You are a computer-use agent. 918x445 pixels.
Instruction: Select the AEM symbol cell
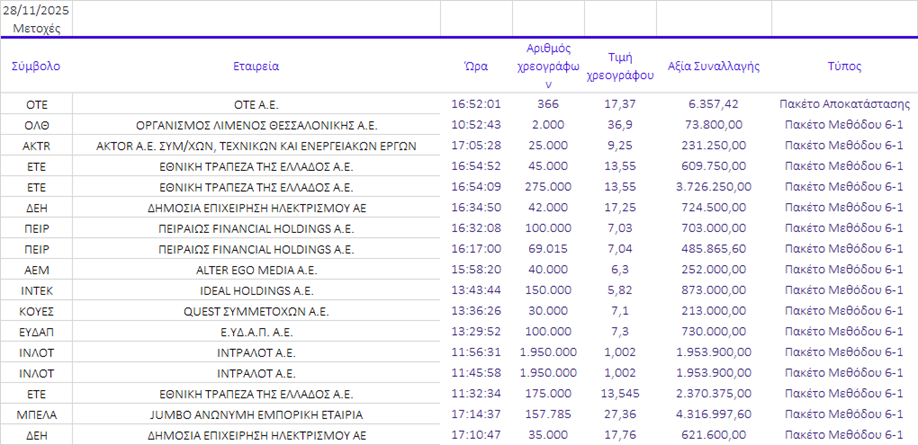[36, 271]
